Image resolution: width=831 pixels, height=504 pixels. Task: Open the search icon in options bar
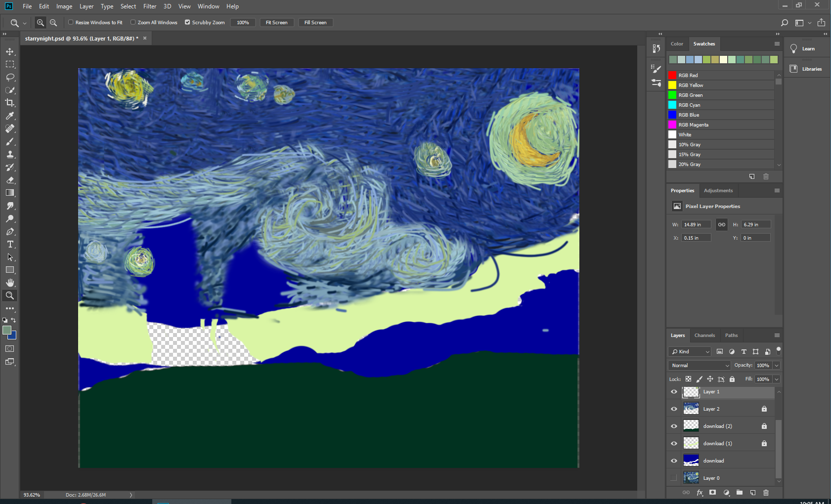[784, 23]
